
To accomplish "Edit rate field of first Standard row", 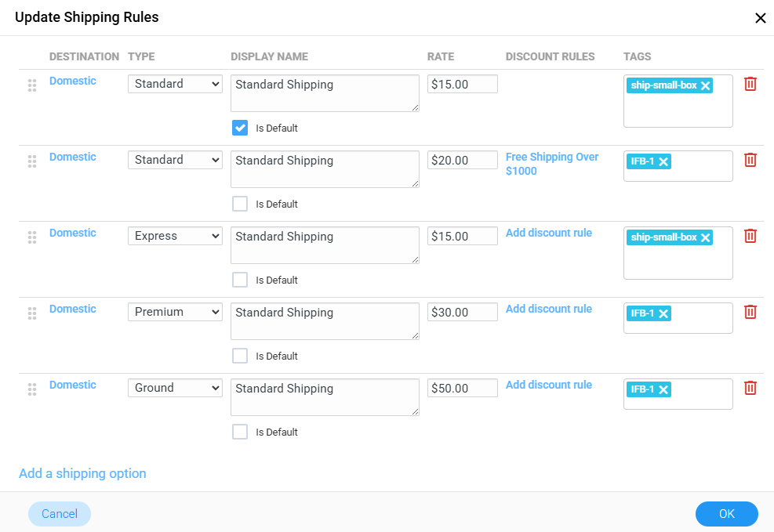I will 463,84.
